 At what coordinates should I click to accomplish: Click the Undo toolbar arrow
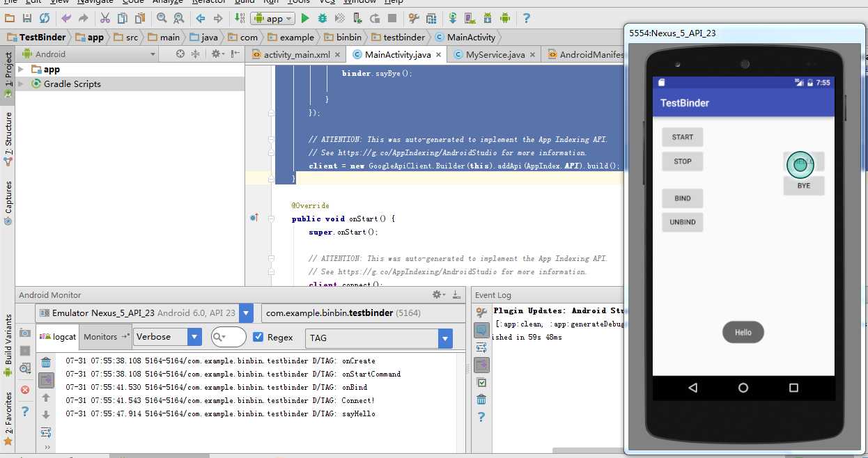[x=66, y=18]
